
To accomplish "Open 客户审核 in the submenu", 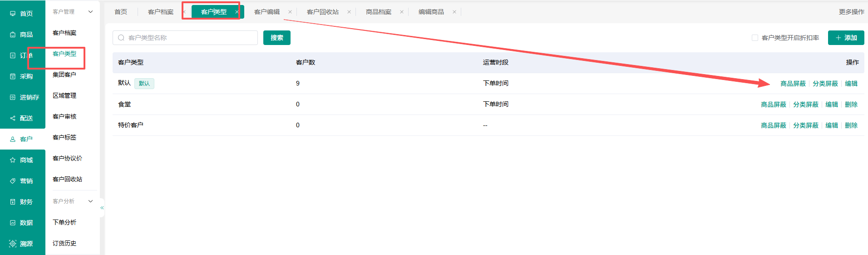I will [64, 116].
